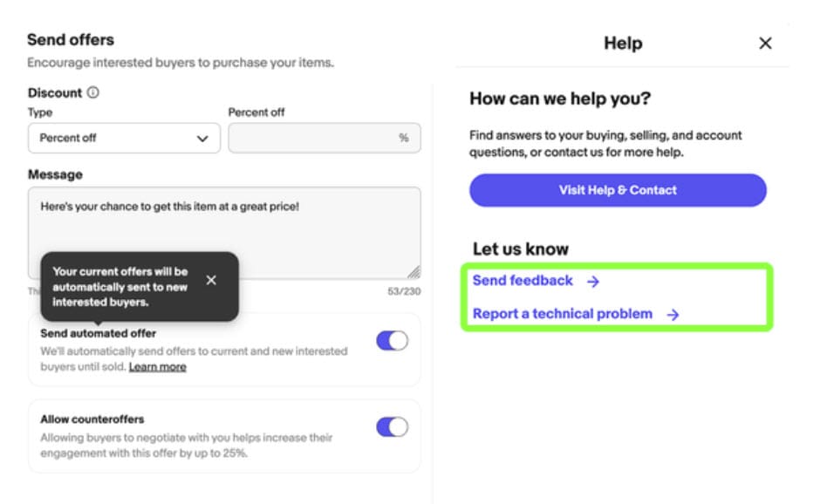Click the Send offers heading
Screen dimensions: 827x504
pos(71,39)
